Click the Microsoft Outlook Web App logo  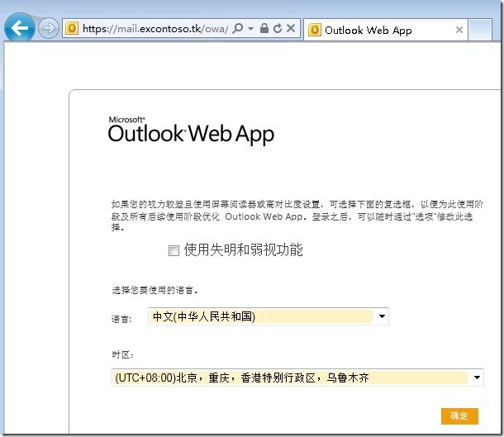pyautogui.click(x=191, y=131)
